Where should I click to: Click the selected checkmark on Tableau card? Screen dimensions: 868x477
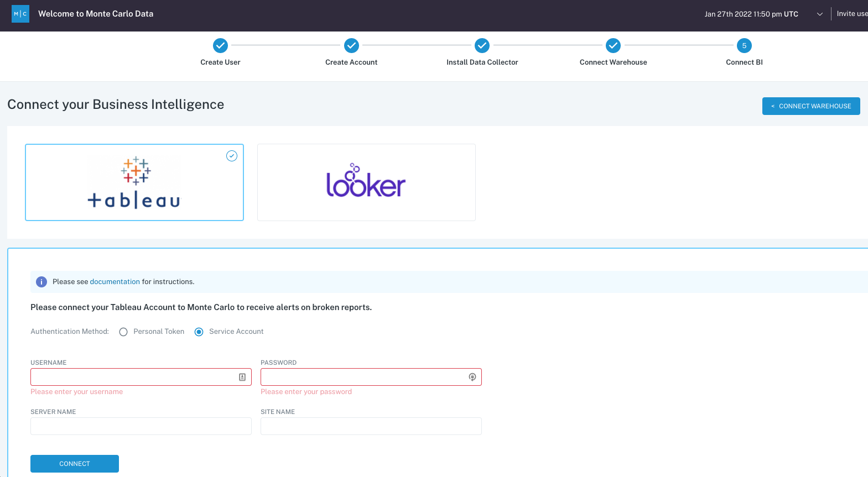click(x=232, y=156)
